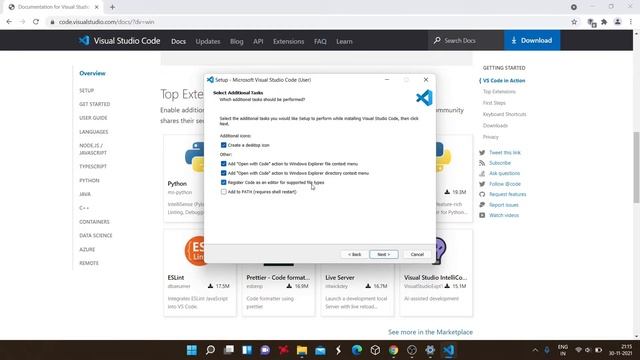Open Updates in the navbar
640x360 pixels.
208,41
